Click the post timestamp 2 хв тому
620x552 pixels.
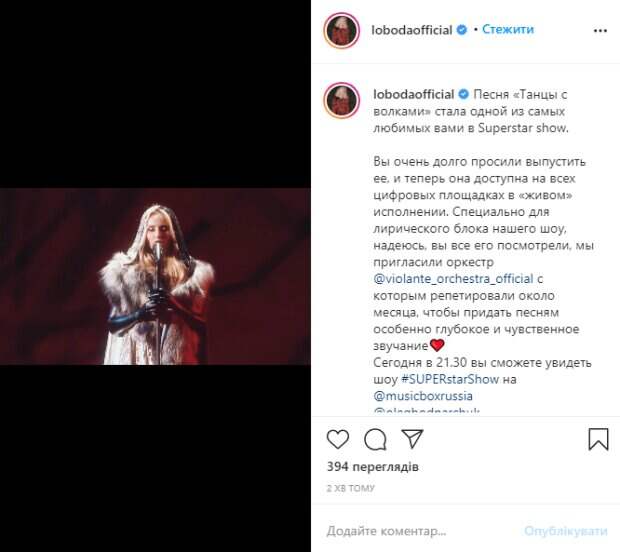tap(350, 488)
